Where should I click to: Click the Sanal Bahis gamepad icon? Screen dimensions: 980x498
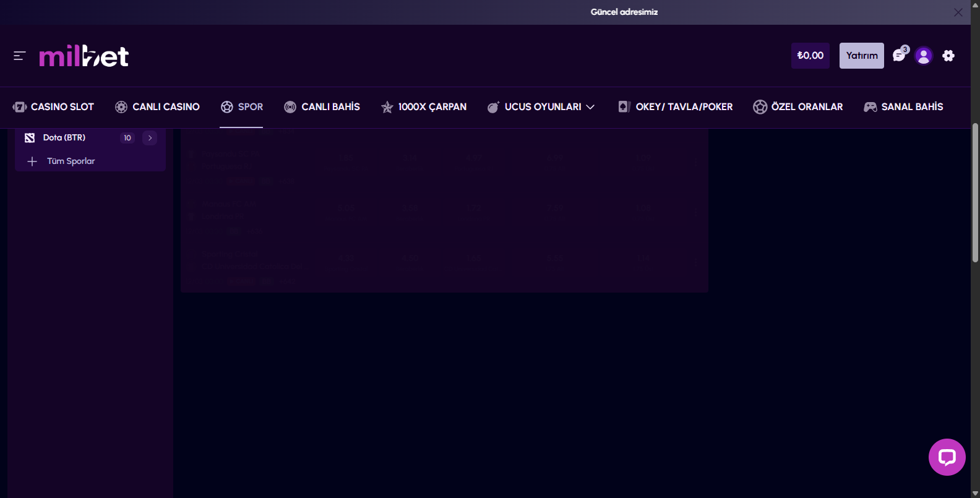pyautogui.click(x=870, y=107)
